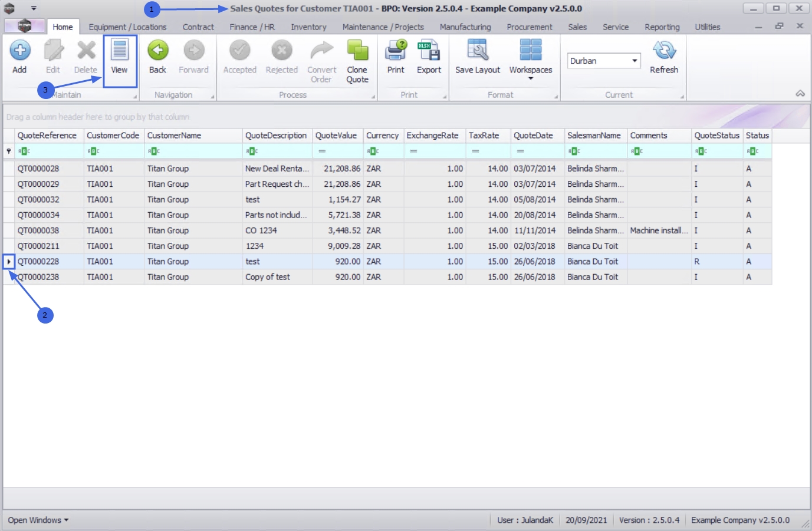Click the SalesmanName filter cell
The width and height of the screenshot is (812, 531).
coord(596,151)
